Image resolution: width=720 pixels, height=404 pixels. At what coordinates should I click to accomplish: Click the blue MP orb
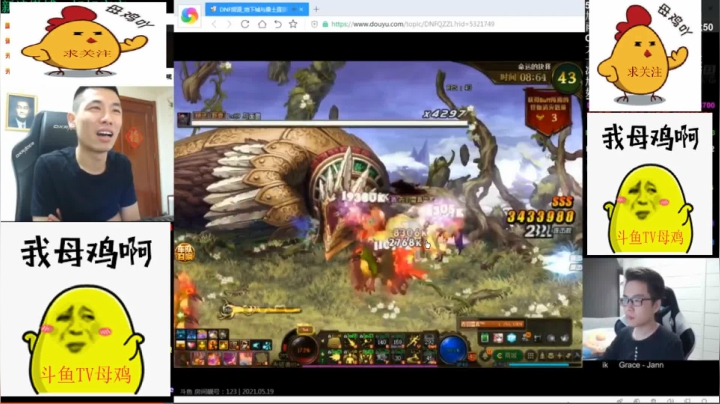453,350
